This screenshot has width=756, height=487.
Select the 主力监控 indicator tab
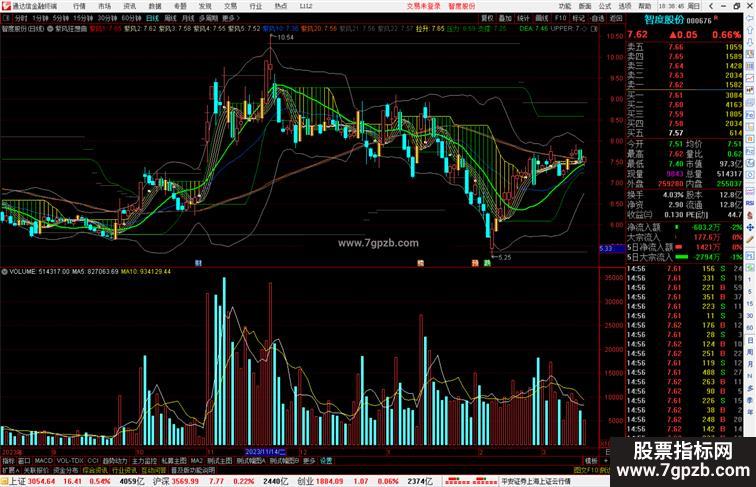pos(144,461)
